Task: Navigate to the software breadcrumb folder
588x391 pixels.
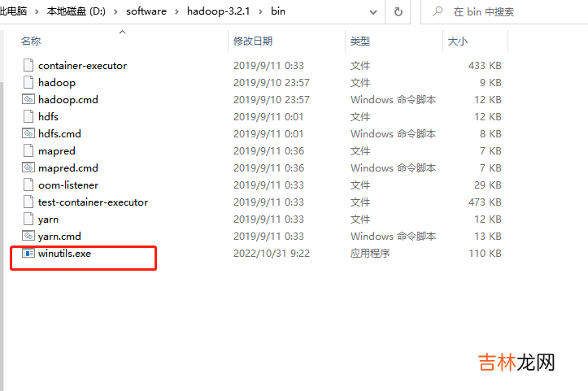Action: point(146,12)
